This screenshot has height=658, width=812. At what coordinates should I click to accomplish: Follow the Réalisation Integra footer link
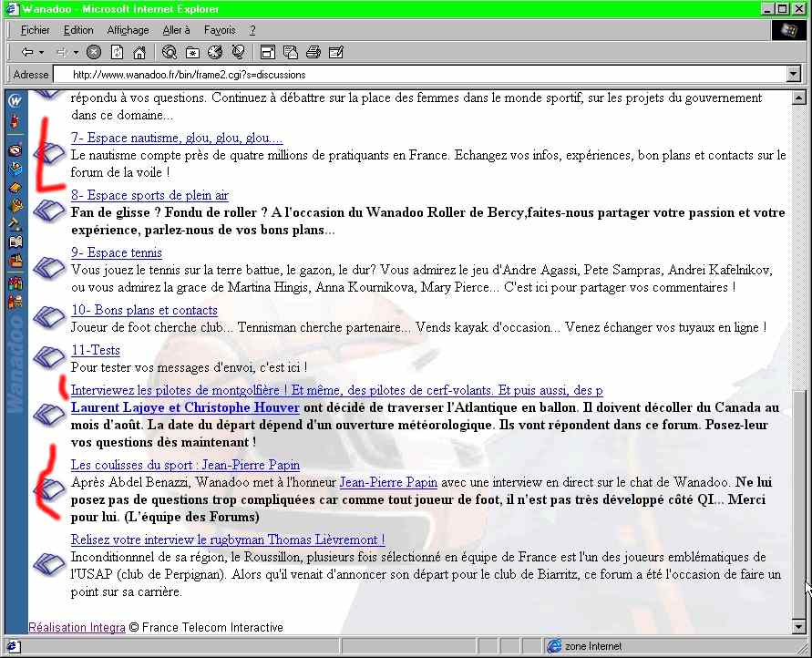click(77, 627)
